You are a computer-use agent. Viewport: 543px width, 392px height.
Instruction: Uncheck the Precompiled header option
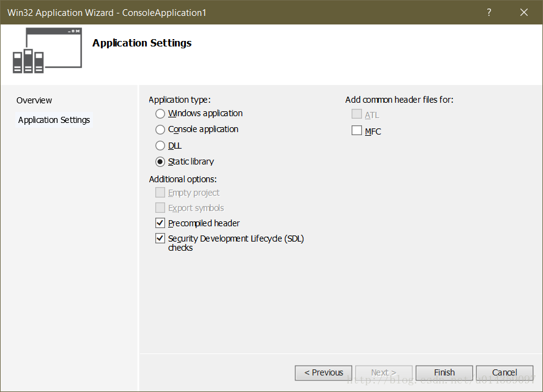(160, 223)
